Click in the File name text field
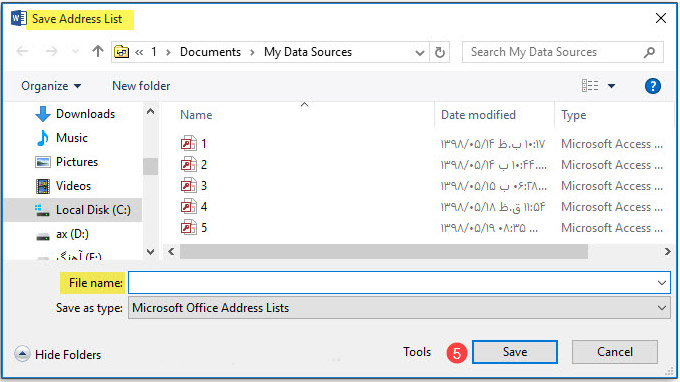The width and height of the screenshot is (680, 382). click(x=392, y=283)
